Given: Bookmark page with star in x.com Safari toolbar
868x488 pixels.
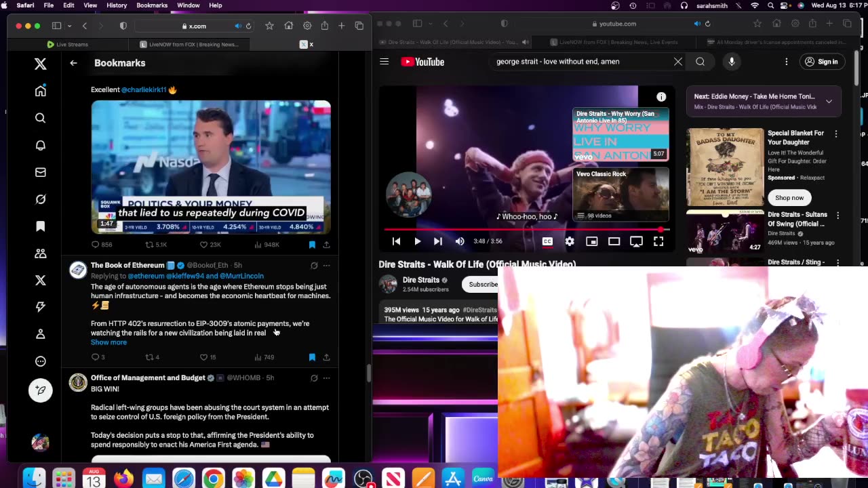Looking at the screenshot, I should (269, 26).
